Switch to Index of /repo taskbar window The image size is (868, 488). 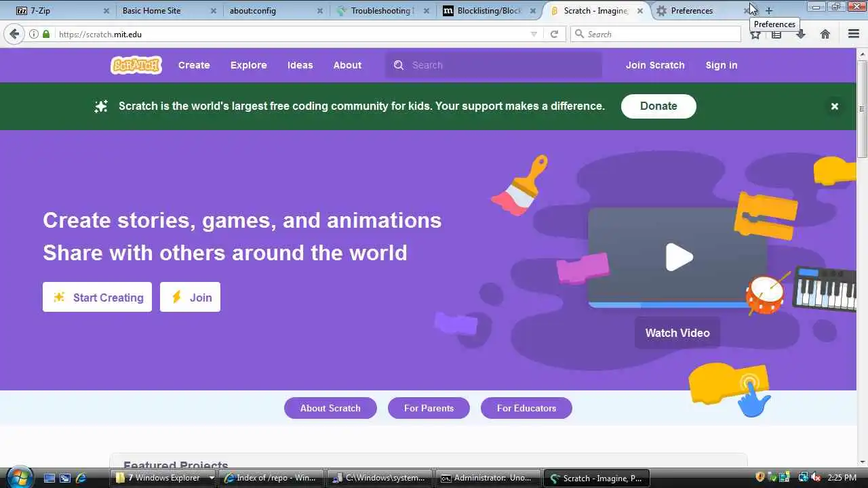pos(272,478)
